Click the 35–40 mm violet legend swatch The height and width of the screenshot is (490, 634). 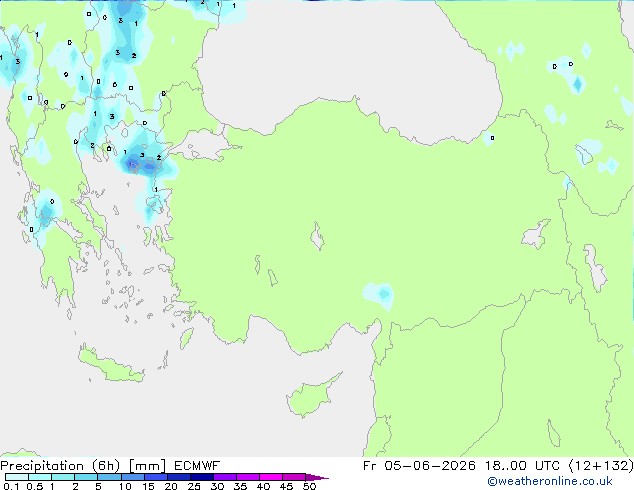[x=247, y=477]
